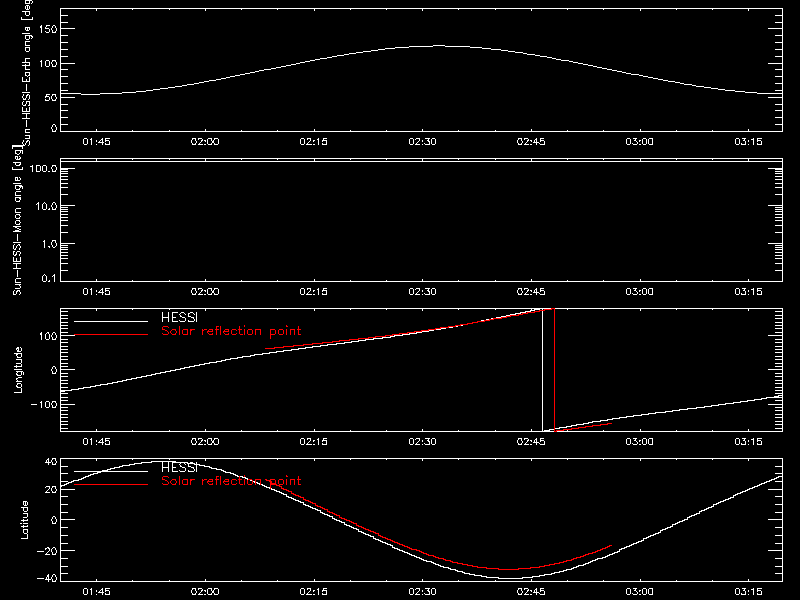
Task: Click the 150 tick label on Earth angle plot
Action: pyautogui.click(x=48, y=30)
